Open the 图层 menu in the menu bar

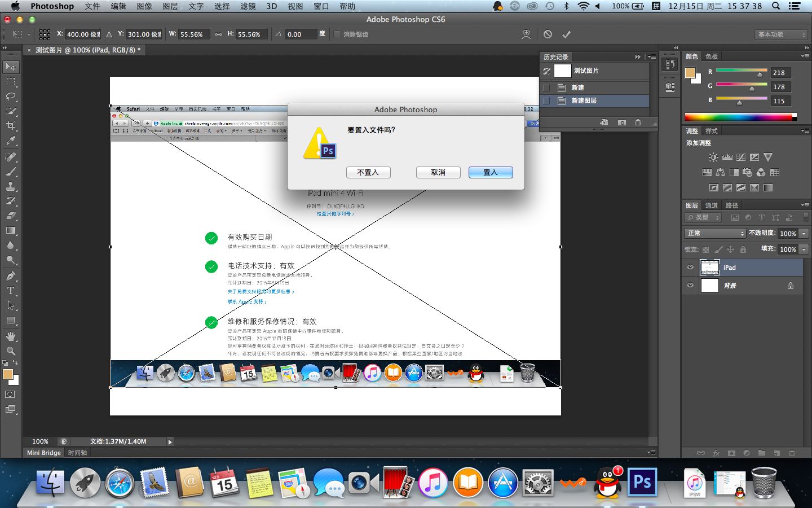[x=170, y=6]
